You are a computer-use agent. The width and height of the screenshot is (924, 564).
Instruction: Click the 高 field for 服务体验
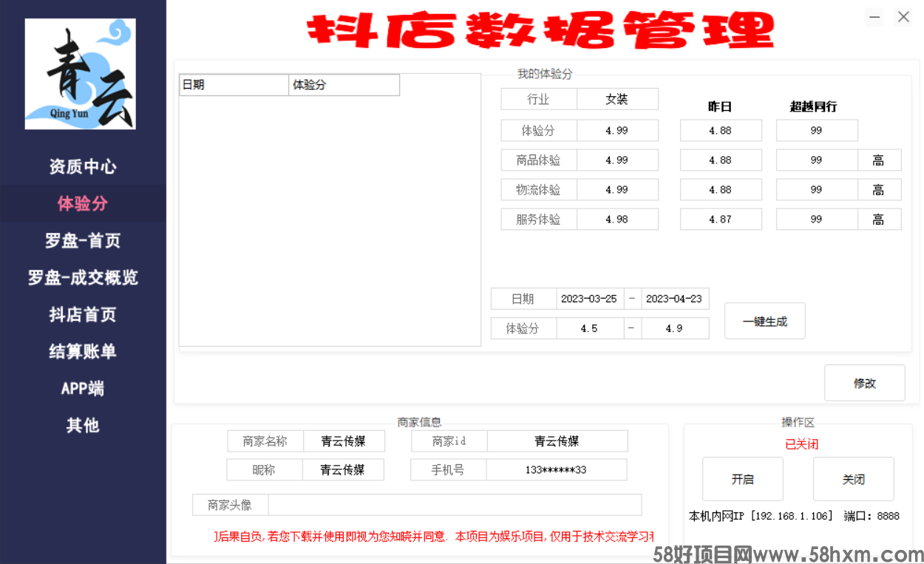pos(879,219)
